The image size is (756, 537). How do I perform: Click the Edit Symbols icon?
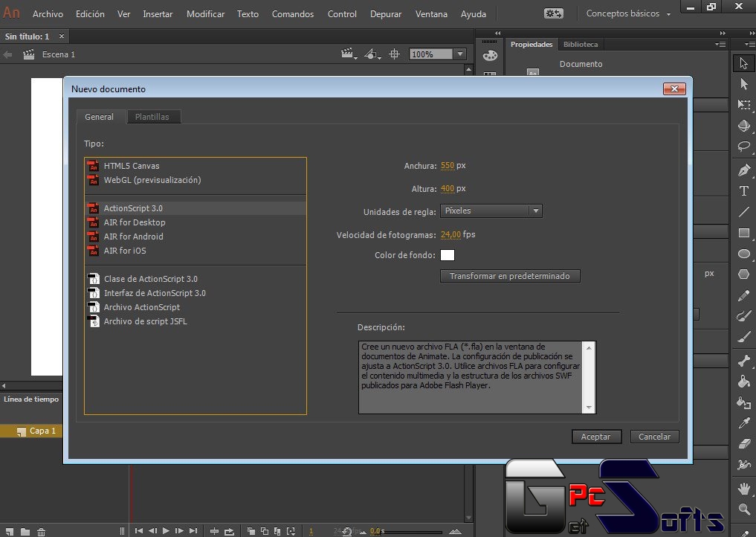(x=372, y=54)
